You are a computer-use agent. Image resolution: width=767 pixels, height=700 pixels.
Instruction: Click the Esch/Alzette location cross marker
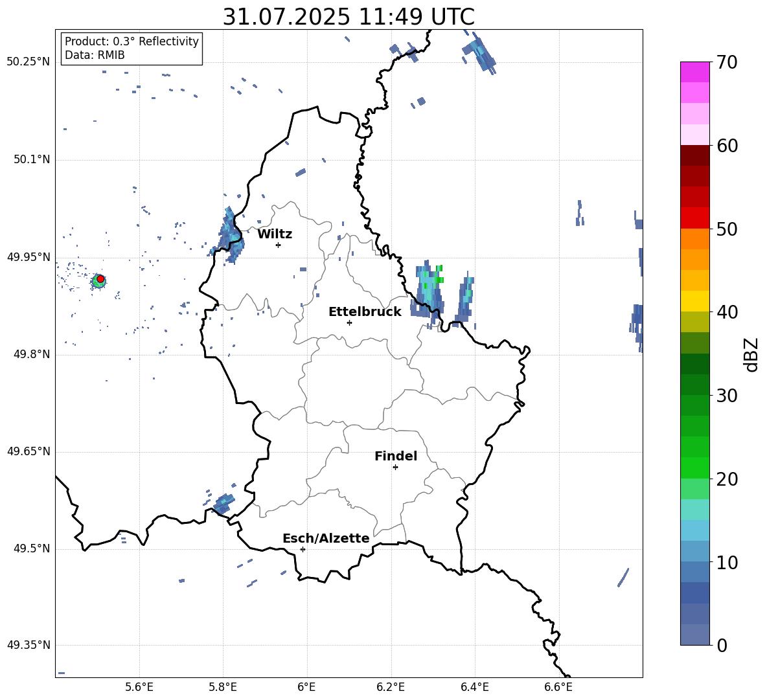(x=303, y=549)
